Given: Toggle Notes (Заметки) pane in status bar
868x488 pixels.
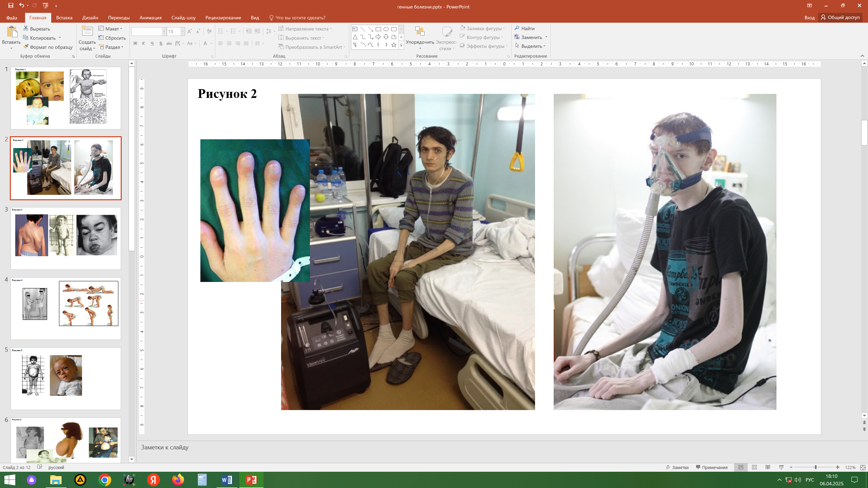Looking at the screenshot, I should 677,467.
